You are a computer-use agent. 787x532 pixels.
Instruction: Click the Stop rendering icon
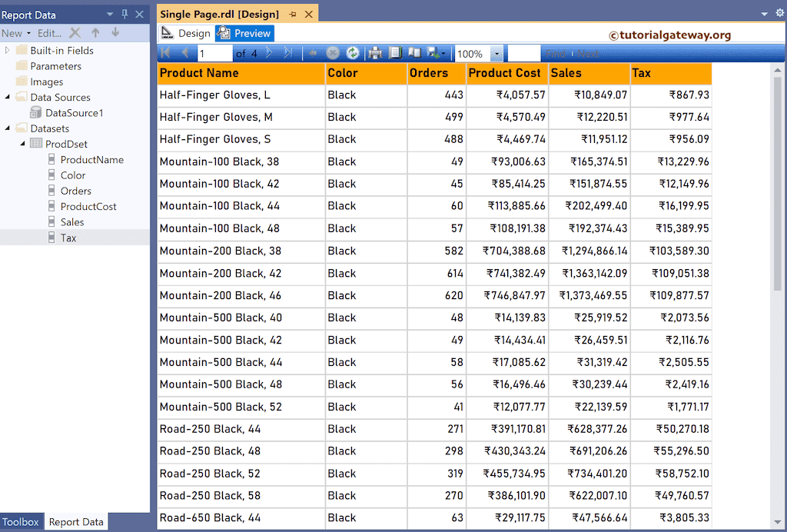(333, 53)
